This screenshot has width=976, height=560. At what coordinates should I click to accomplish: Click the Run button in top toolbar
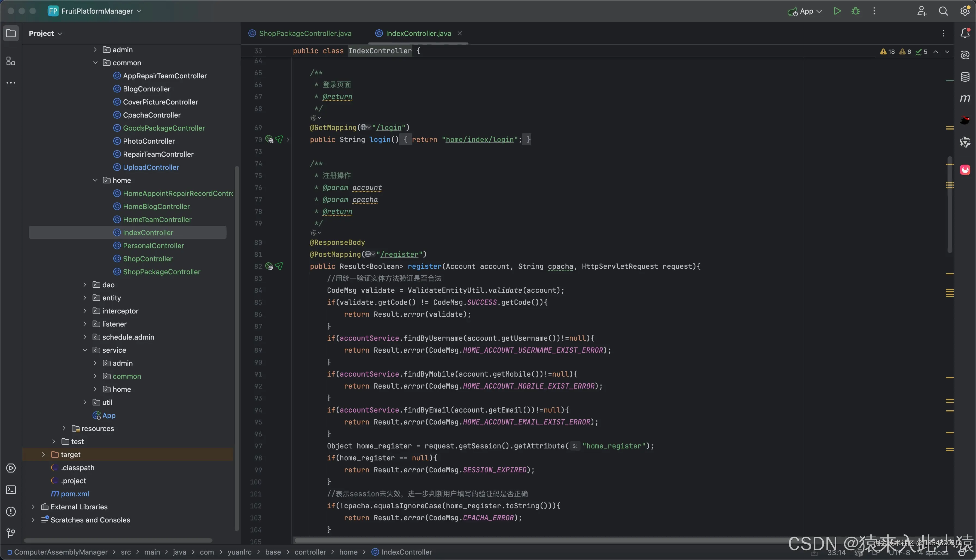tap(837, 11)
